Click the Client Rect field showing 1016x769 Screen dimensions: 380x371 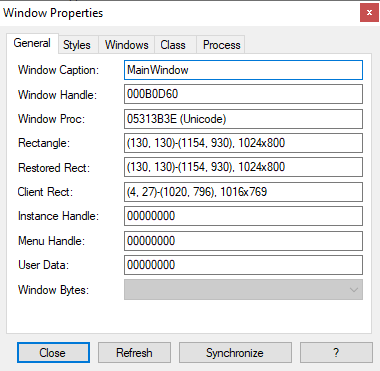coord(243,192)
